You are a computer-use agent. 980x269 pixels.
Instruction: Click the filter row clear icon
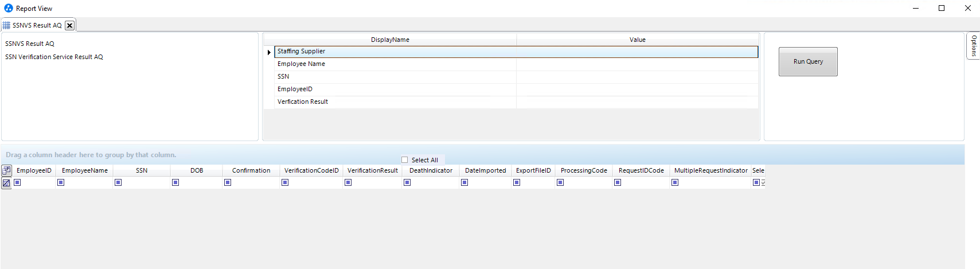[6, 183]
